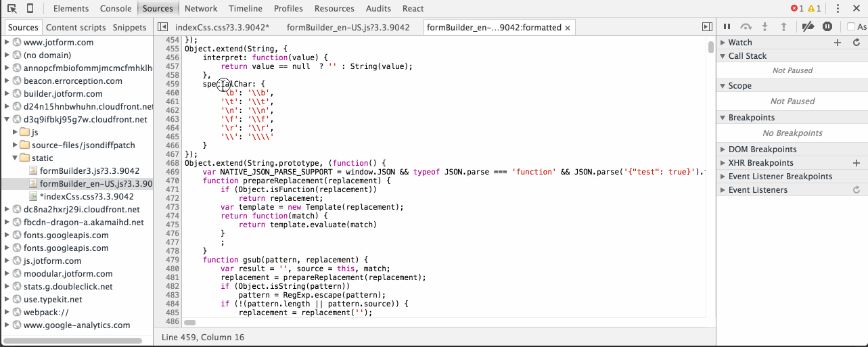
Task: Open the formBuilder3.js file in the tree
Action: pyautogui.click(x=89, y=170)
